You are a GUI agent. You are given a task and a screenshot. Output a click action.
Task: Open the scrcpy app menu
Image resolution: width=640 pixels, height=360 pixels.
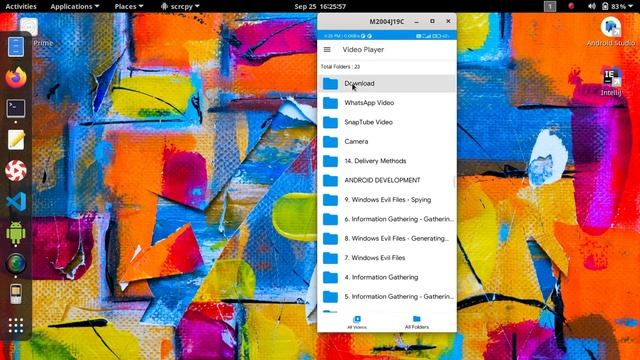(180, 6)
